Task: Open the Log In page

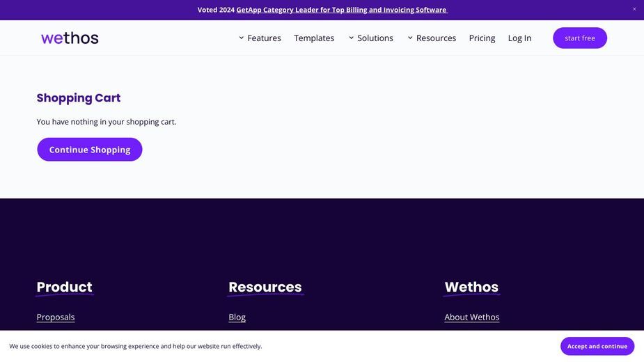Action: pos(519,38)
